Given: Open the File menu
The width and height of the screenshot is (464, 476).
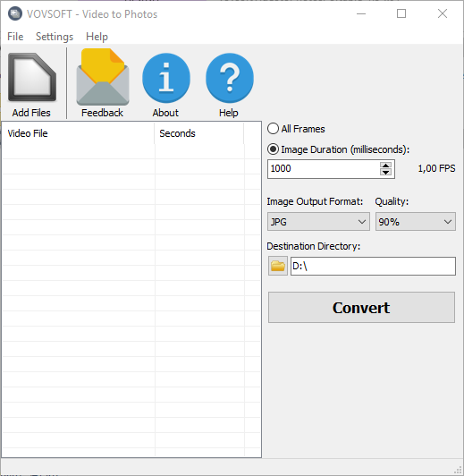Looking at the screenshot, I should [15, 37].
